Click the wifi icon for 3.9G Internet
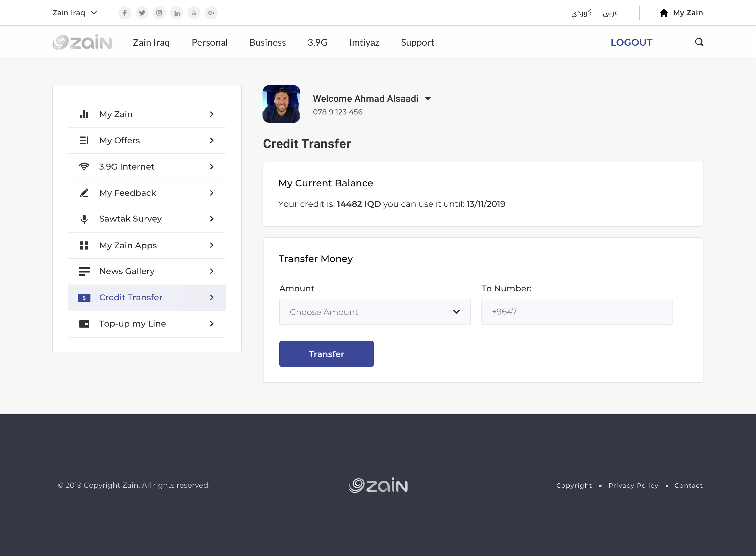Screen dimensions: 756x556 pyautogui.click(x=84, y=167)
